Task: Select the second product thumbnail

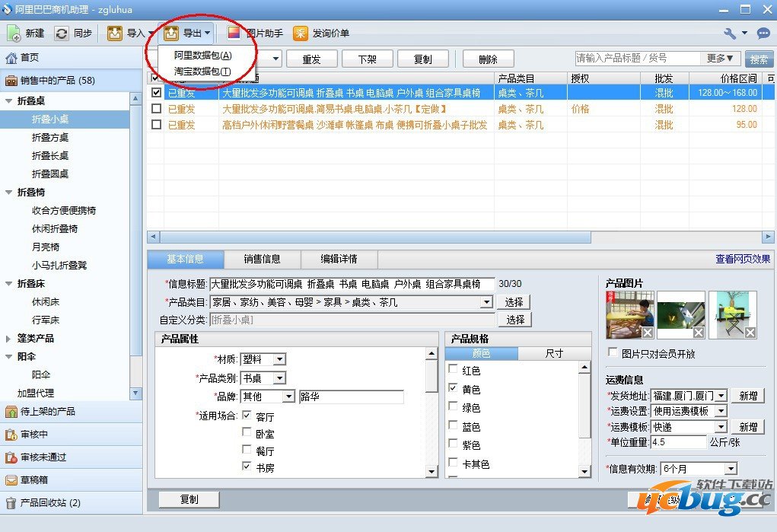Action: (x=681, y=315)
